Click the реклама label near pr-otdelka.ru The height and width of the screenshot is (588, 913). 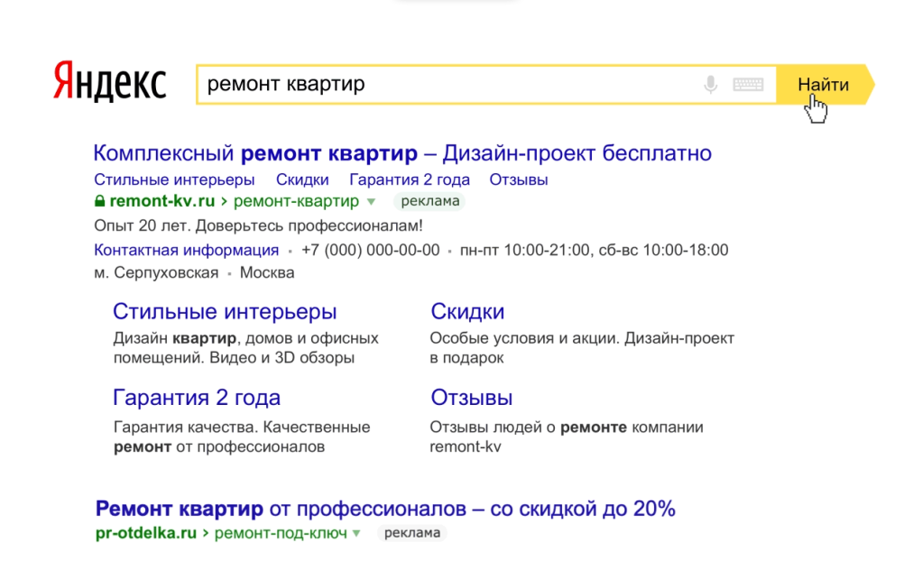click(411, 533)
